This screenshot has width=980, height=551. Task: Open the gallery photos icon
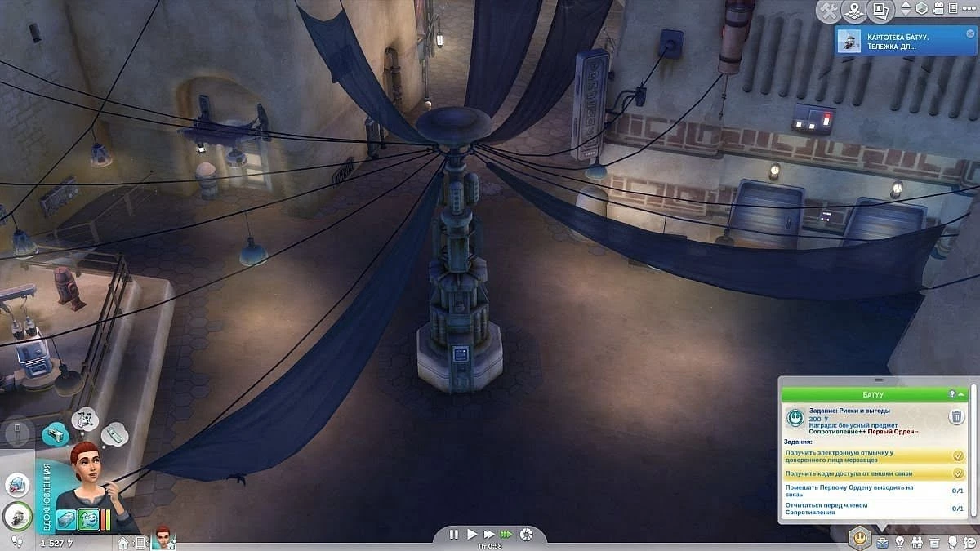click(879, 11)
